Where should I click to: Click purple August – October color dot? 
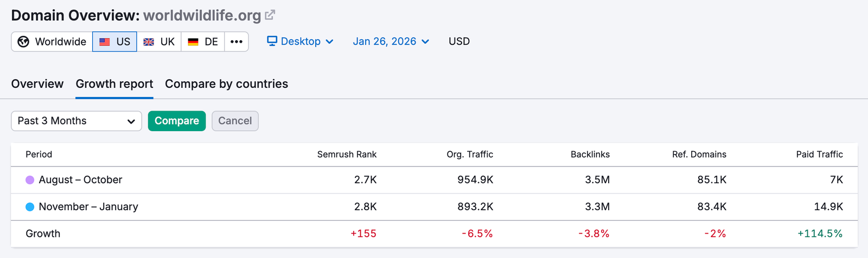coord(30,180)
